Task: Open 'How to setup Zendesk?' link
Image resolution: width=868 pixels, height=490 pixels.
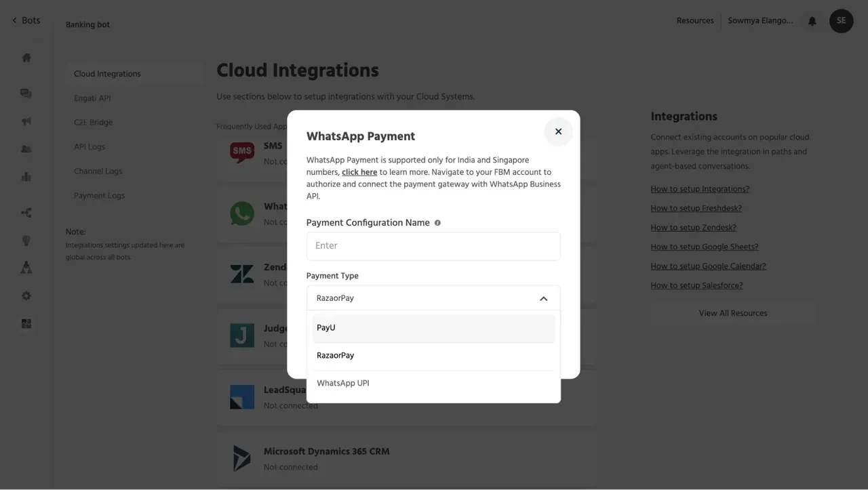Action: click(x=694, y=228)
